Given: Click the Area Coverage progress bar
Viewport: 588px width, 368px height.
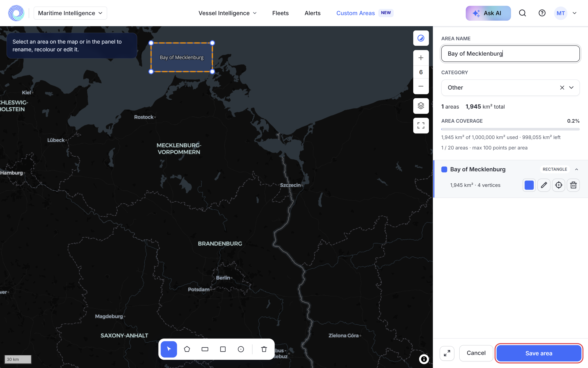Looking at the screenshot, I should tap(510, 129).
